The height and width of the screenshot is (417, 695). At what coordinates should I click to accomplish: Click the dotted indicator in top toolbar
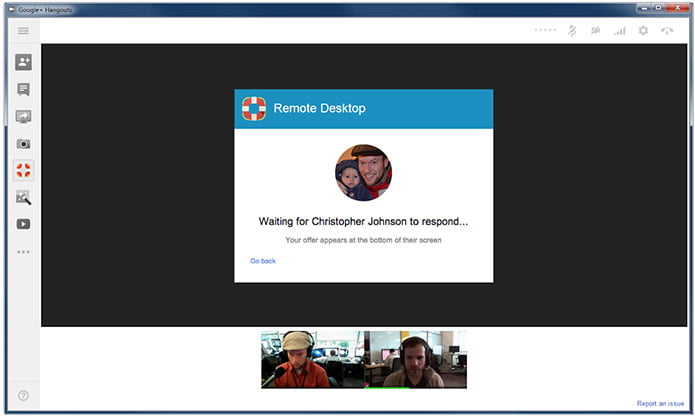pos(545,30)
